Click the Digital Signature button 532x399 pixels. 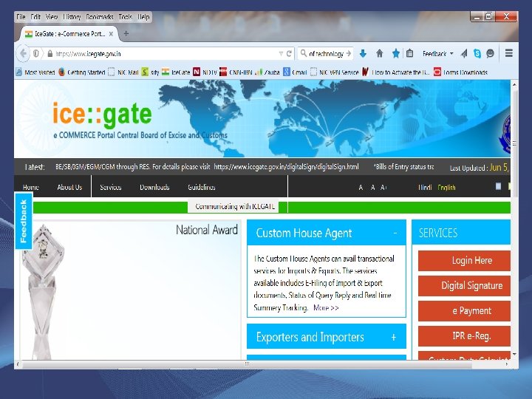click(x=464, y=286)
